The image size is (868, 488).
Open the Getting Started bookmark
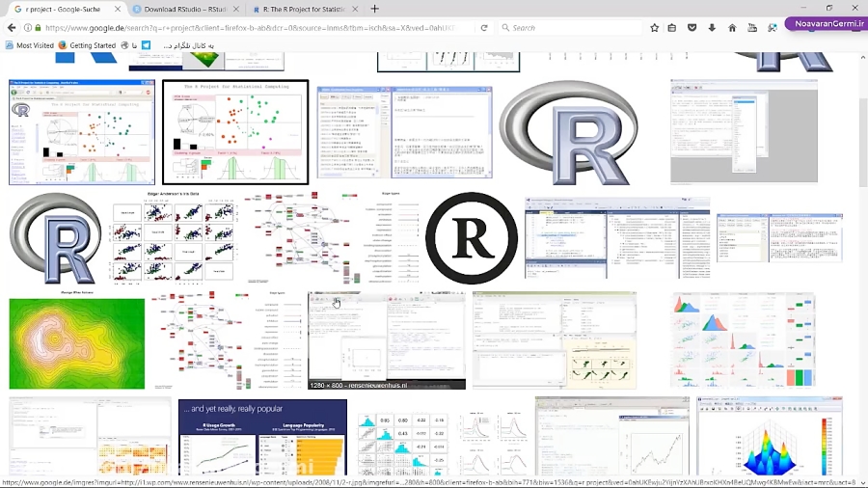87,45
